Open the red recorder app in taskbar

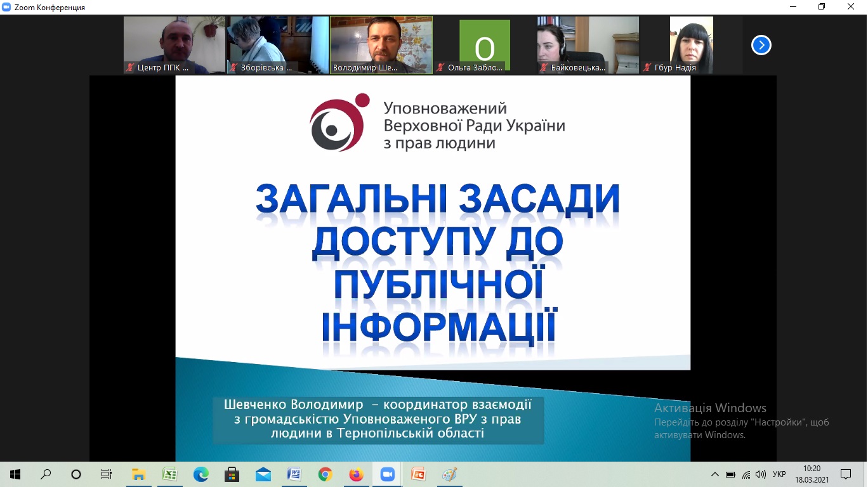tap(418, 474)
